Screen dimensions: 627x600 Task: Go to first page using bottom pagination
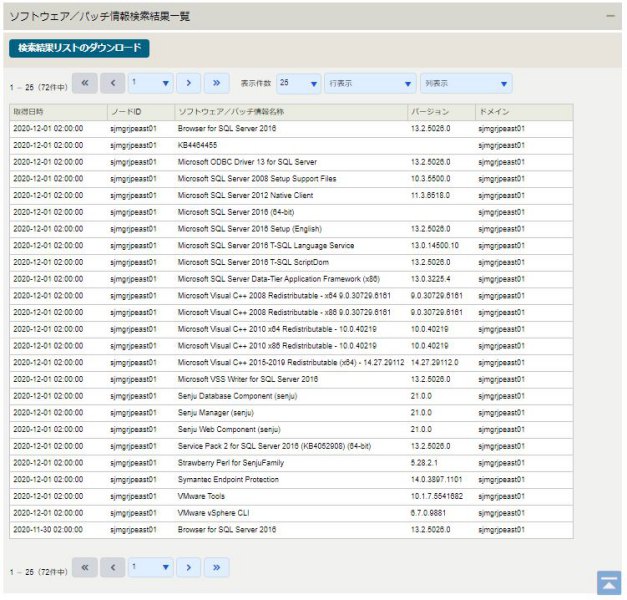click(85, 567)
